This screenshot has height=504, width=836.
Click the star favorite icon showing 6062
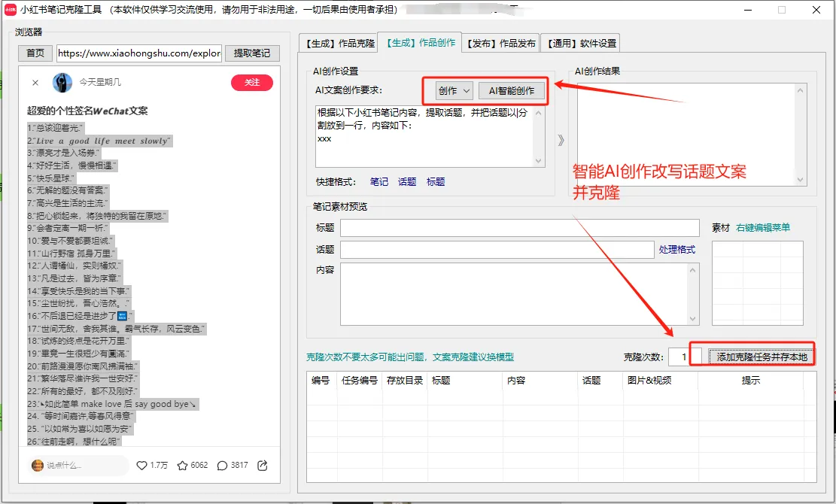[182, 465]
